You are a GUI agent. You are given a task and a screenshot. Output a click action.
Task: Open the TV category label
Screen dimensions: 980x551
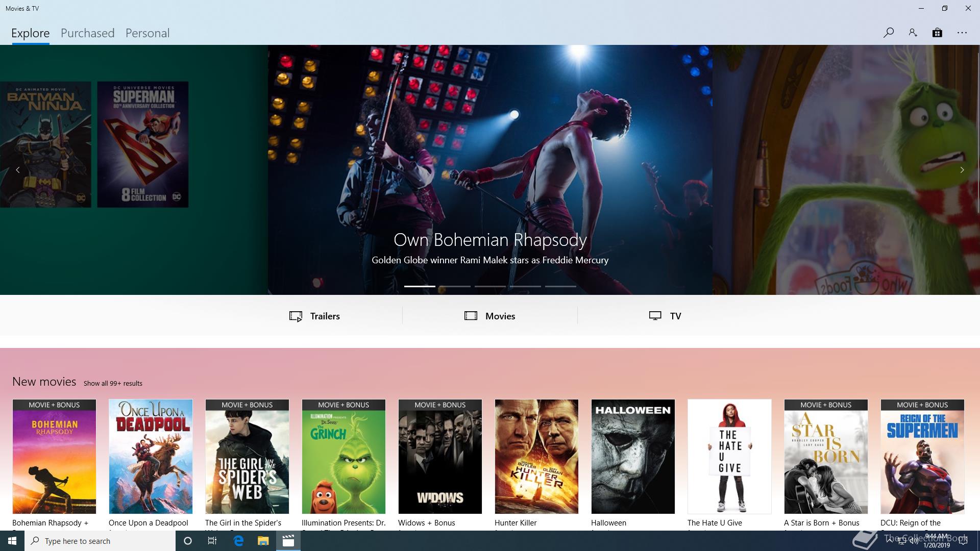coord(675,316)
